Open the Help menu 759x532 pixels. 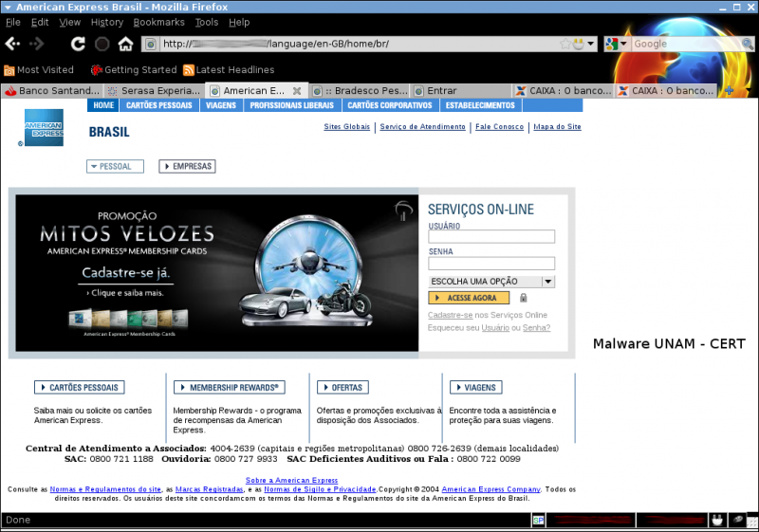tap(239, 22)
